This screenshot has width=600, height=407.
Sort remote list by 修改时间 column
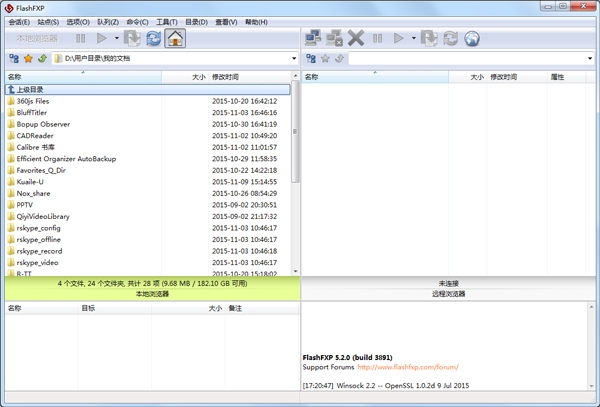pyautogui.click(x=517, y=77)
